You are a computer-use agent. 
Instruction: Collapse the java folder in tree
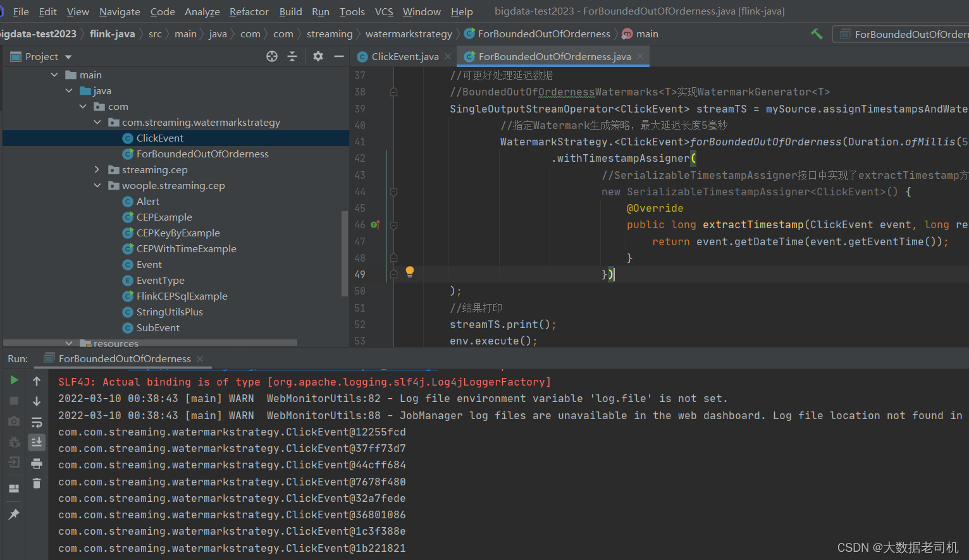(69, 90)
